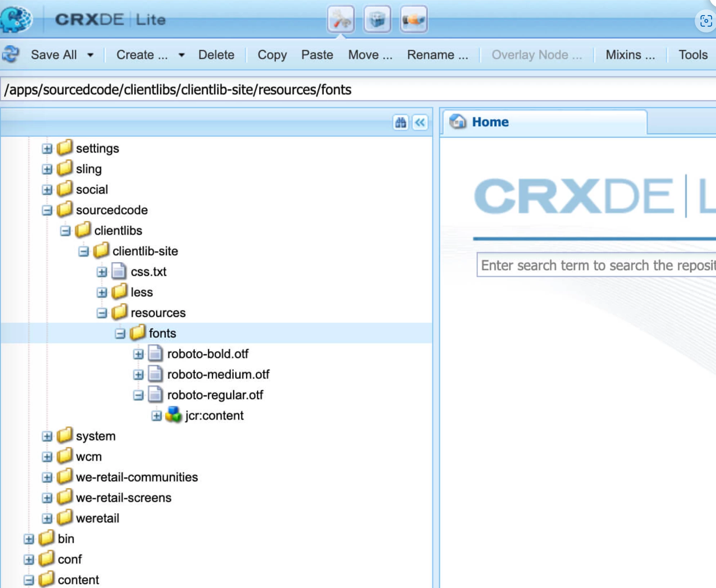Image resolution: width=716 pixels, height=588 pixels.
Task: Click the Package Share header icon
Action: point(413,19)
